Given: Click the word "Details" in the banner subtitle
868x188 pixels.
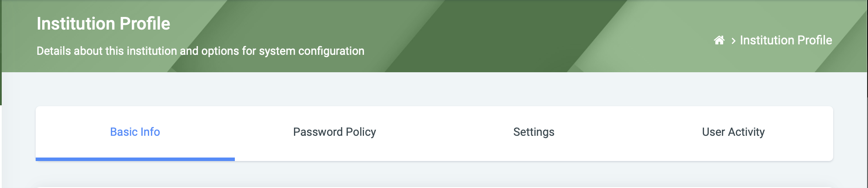Looking at the screenshot, I should (x=53, y=51).
